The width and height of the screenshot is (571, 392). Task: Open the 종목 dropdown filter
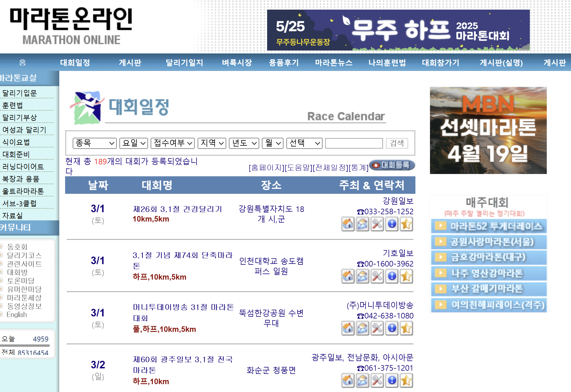coord(95,143)
